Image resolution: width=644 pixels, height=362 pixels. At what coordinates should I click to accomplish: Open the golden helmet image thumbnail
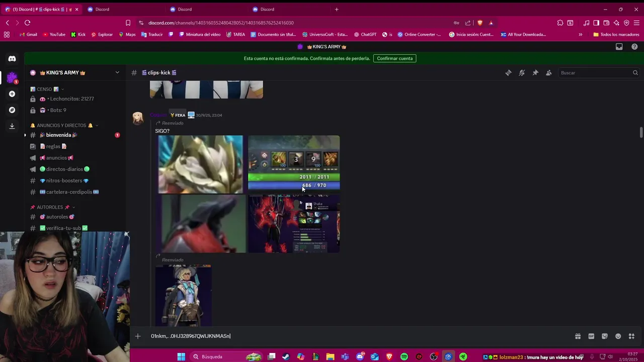(200, 164)
